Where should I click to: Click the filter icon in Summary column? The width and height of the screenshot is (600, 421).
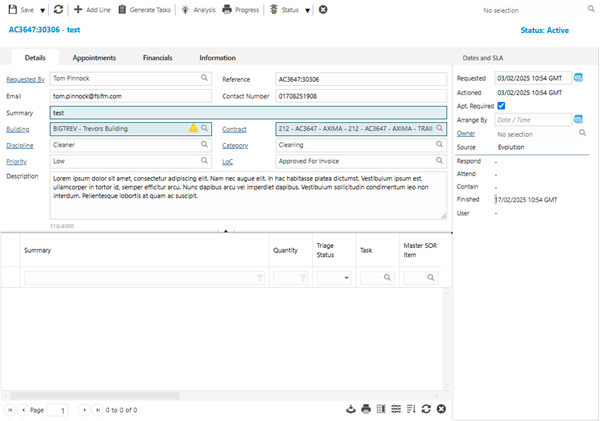coord(260,277)
